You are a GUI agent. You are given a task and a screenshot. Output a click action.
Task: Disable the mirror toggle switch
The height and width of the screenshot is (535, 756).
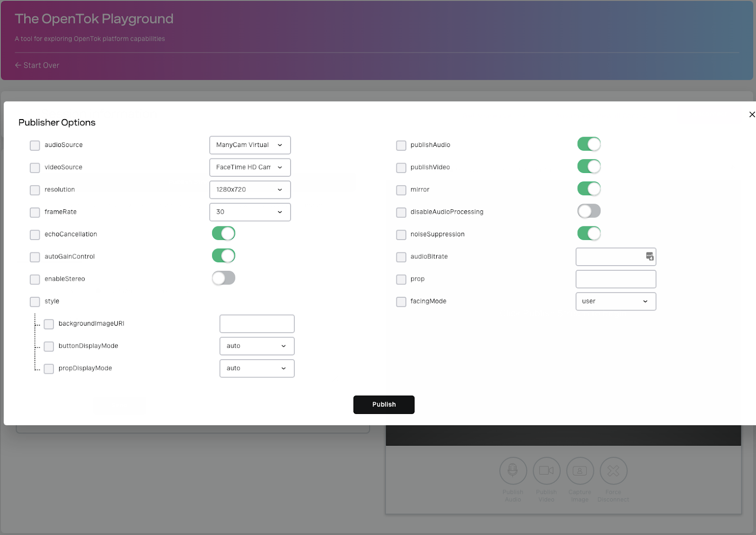coord(589,189)
